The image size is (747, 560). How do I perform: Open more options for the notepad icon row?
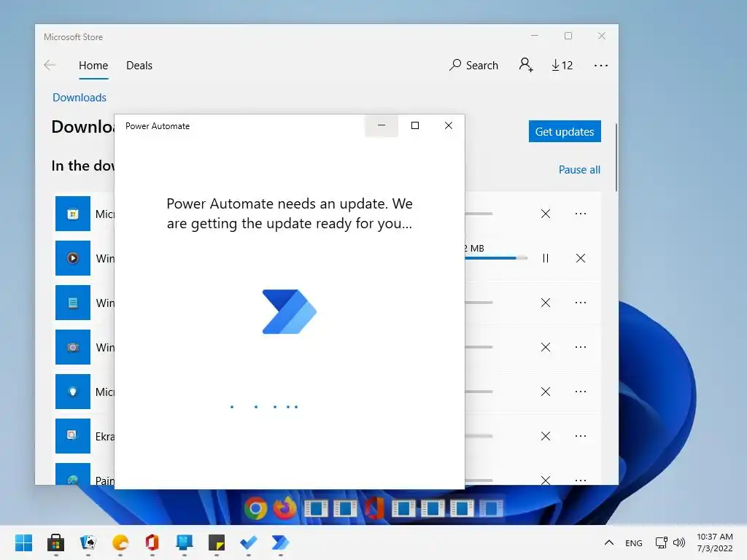pyautogui.click(x=580, y=303)
